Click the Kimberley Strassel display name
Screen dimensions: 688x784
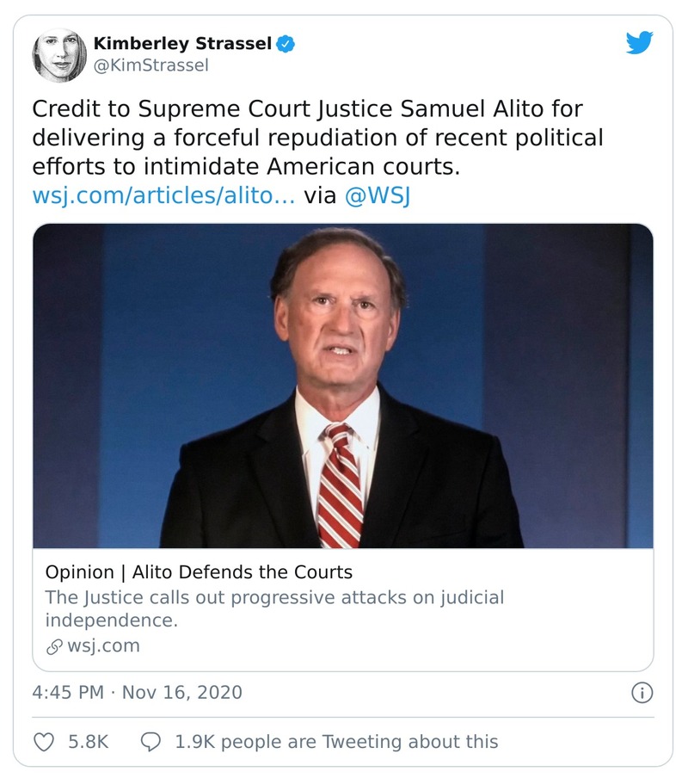(182, 43)
